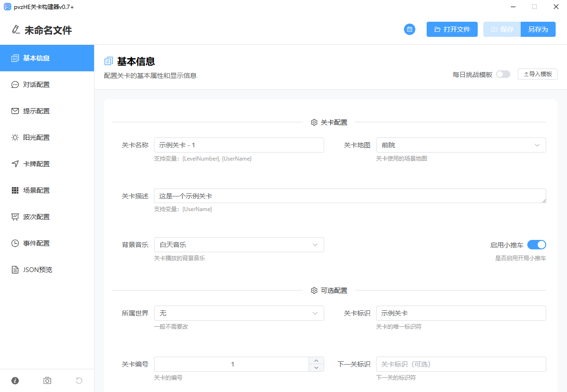Viewport: 567px width, 392px height.
Task: Click the camera screenshot icon
Action: click(x=47, y=381)
